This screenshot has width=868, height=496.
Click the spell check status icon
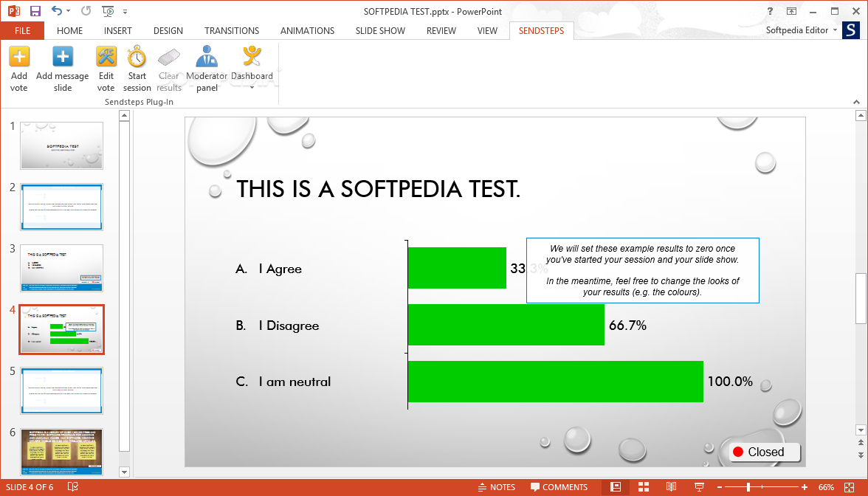pyautogui.click(x=72, y=486)
